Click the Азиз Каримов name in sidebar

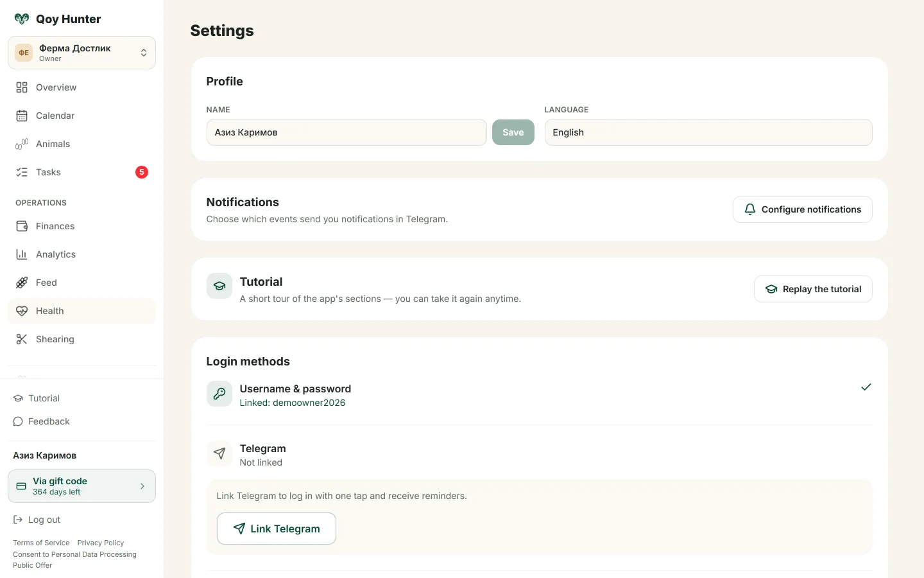pyautogui.click(x=45, y=455)
